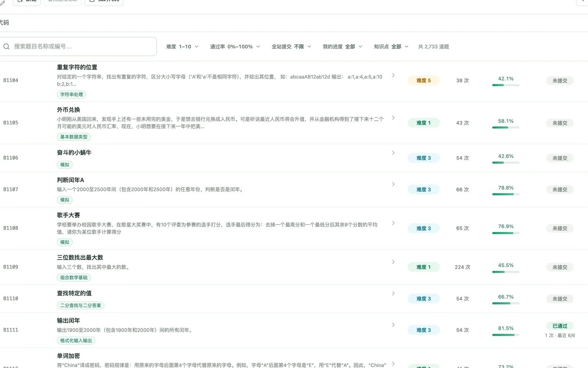Viewport: 588px width, 368px height.
Task: Click the 已通过 status on row B1111
Action: point(560,326)
